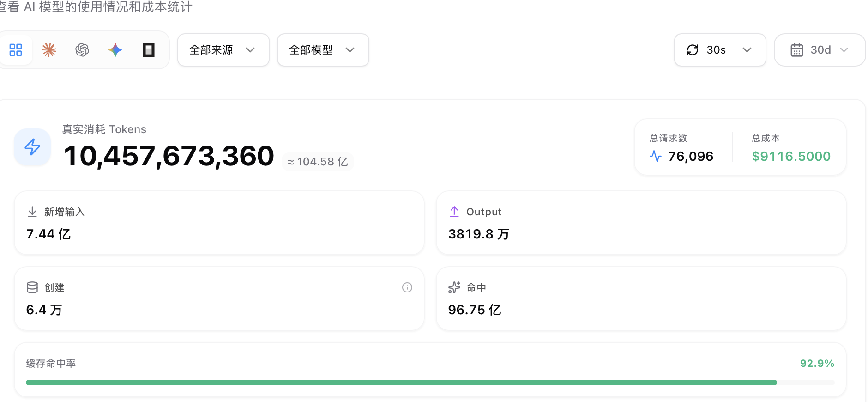The height and width of the screenshot is (402, 868).
Task: Expand the 30s refresh interval dropdown
Action: click(720, 50)
